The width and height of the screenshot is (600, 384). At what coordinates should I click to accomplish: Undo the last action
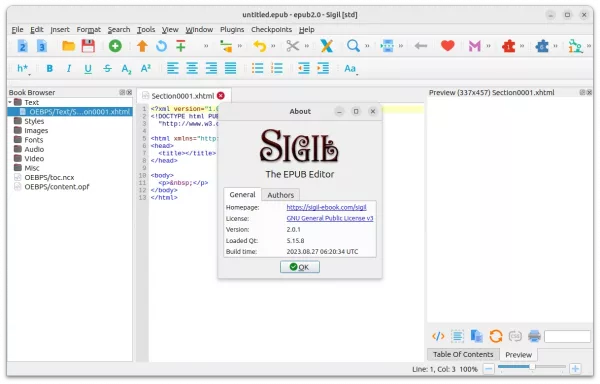[x=260, y=46]
